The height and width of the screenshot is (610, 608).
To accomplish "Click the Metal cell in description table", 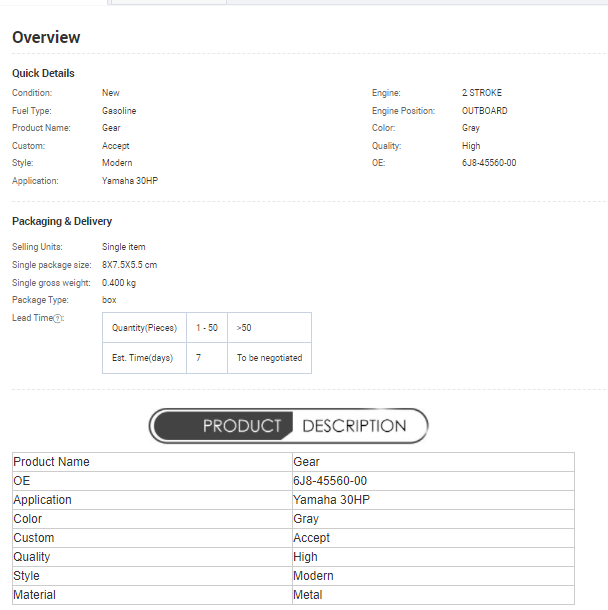I will 308,595.
